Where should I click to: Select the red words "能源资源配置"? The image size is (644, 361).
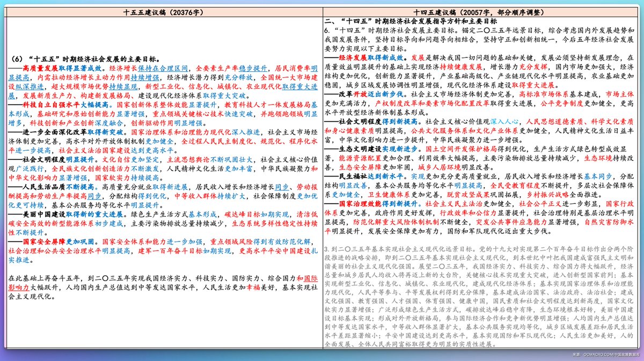pos(360,158)
